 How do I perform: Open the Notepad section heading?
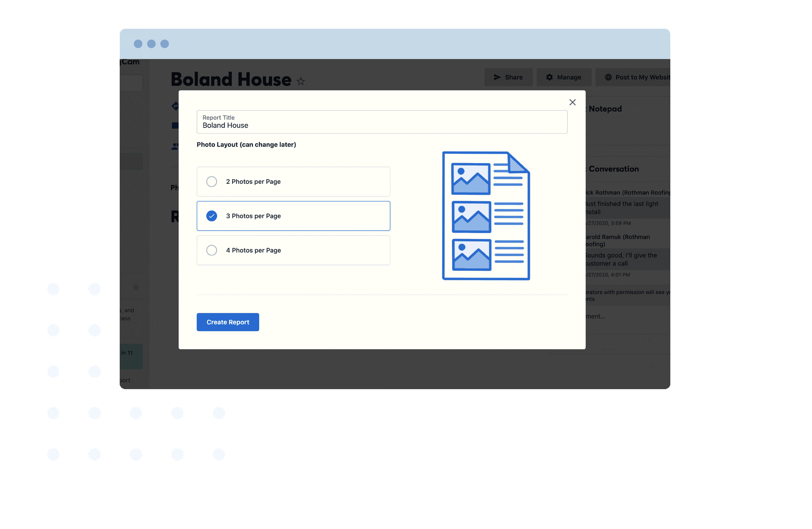click(605, 109)
